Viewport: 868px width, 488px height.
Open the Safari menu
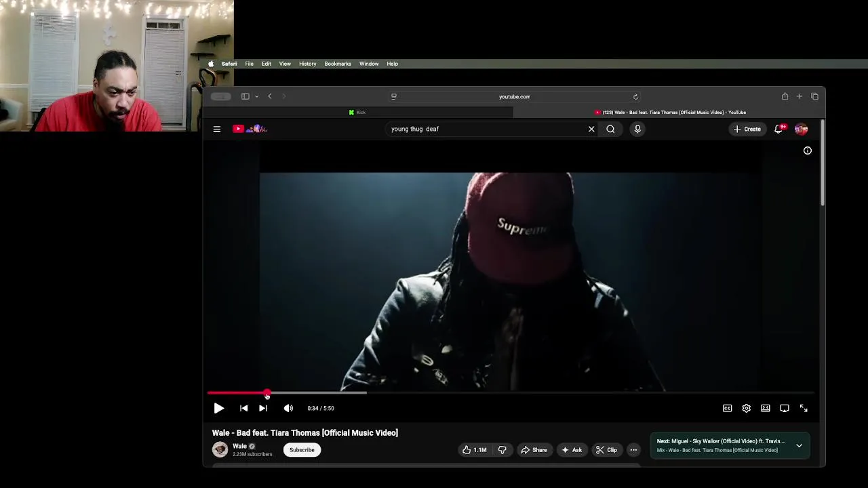coord(229,64)
